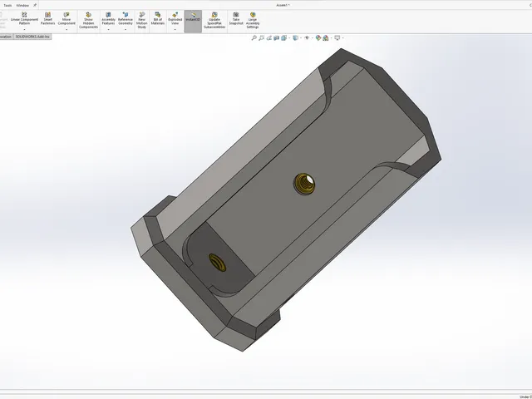
Task: Expand the Apply Scene dropdown arrow
Action: pyautogui.click(x=331, y=38)
